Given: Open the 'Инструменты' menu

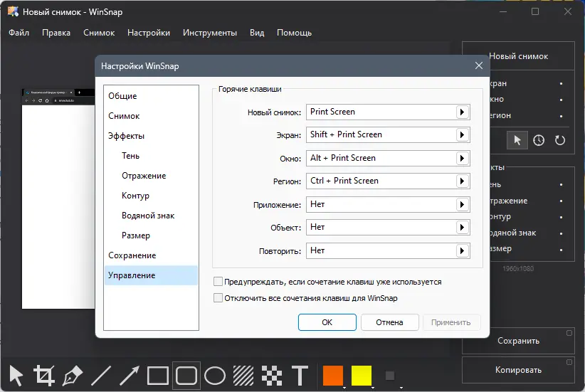Looking at the screenshot, I should click(209, 33).
